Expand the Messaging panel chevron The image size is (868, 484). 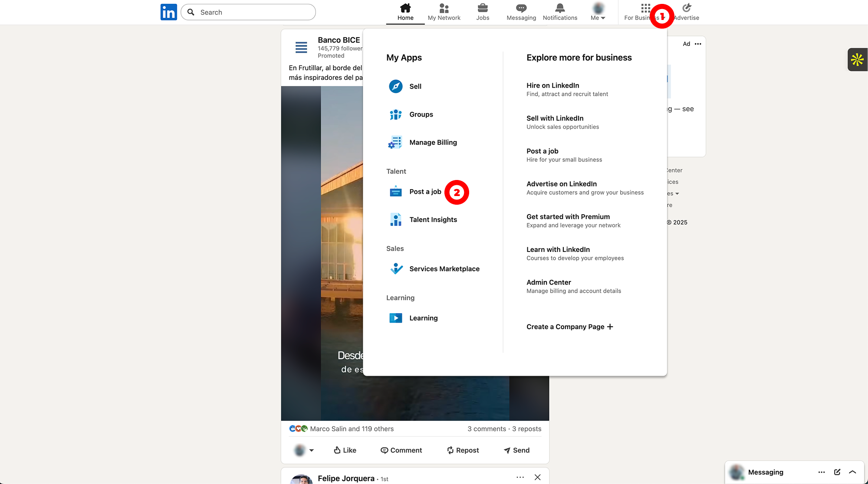click(852, 472)
